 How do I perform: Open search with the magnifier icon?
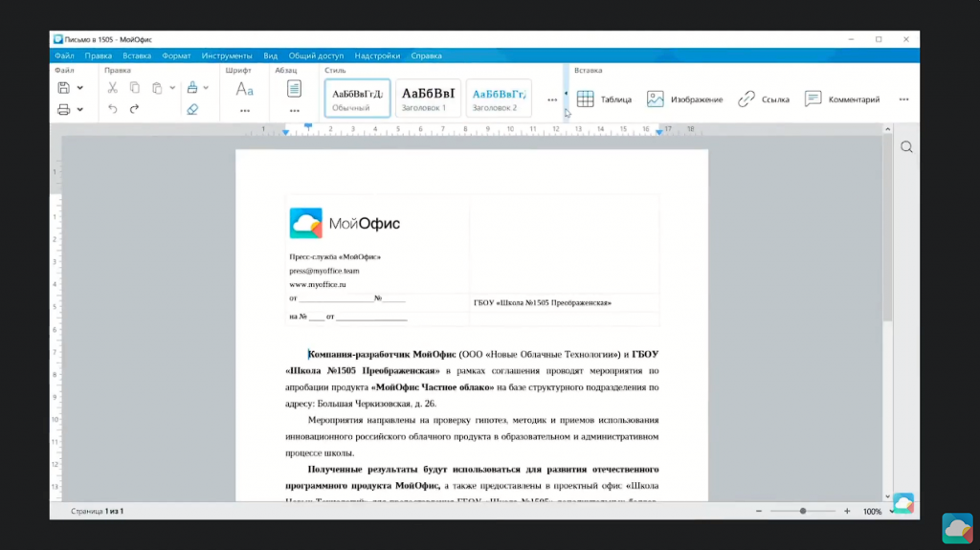point(906,147)
